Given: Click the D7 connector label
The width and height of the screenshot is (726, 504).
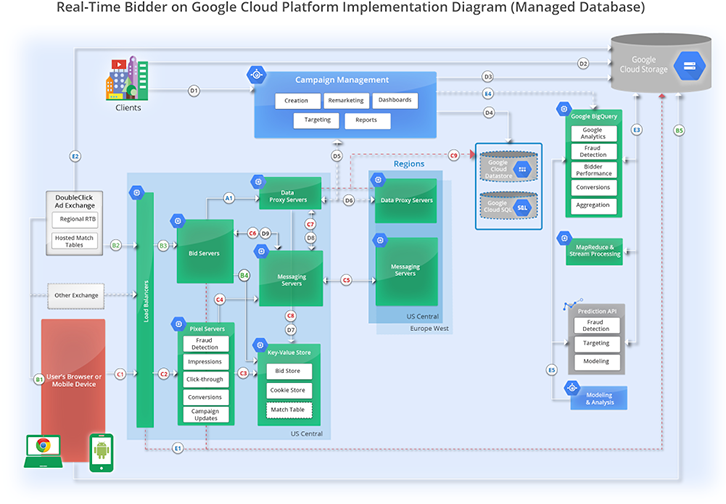Looking at the screenshot, I should pyautogui.click(x=290, y=330).
